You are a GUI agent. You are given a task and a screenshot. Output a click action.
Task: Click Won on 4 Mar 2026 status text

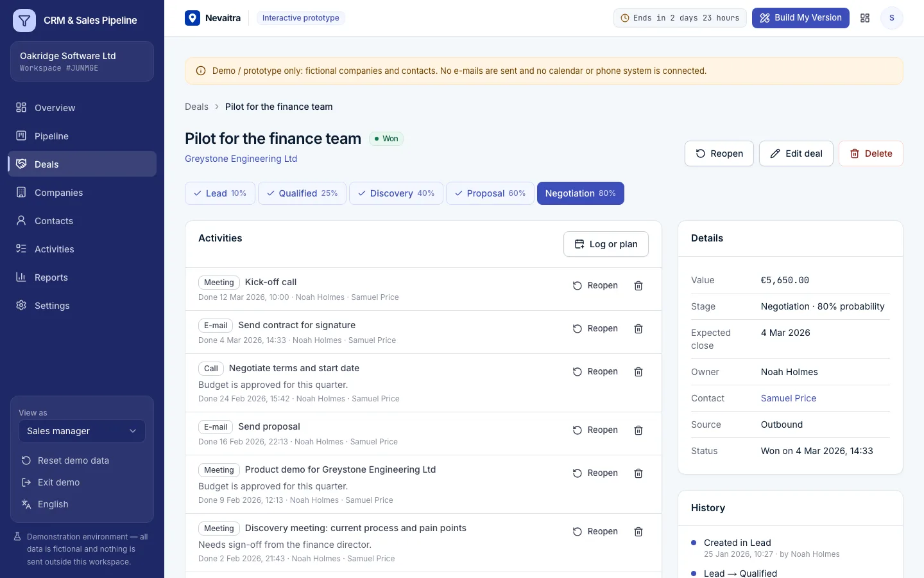817,451
